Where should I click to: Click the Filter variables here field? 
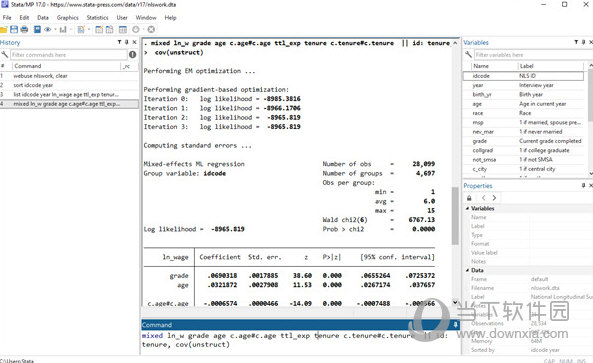[533, 55]
